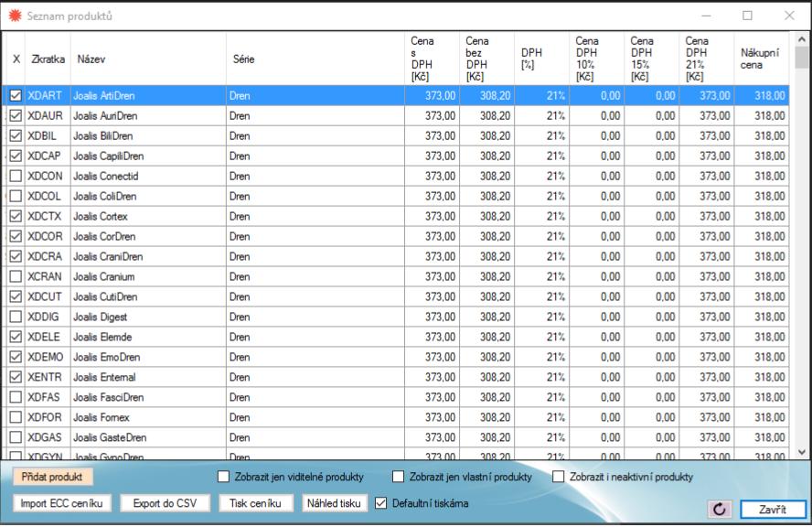
Task: Tick the XDGAS row checkbox
Action: click(16, 438)
